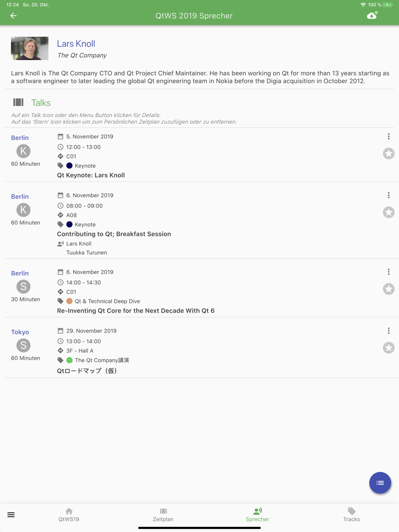Open options menu for Qt Keynote talk
This screenshot has width=399, height=532.
tap(389, 136)
